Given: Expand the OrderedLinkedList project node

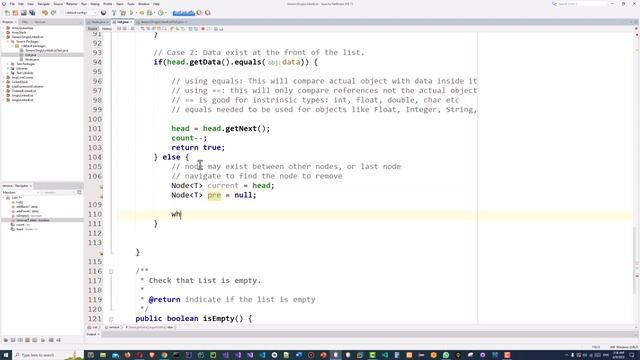Looking at the screenshot, I should pyautogui.click(x=4, y=91).
